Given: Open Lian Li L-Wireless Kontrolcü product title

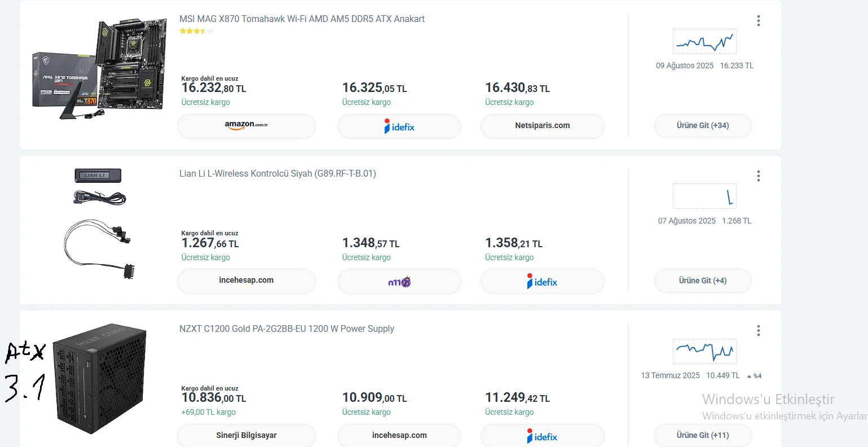Looking at the screenshot, I should (277, 174).
